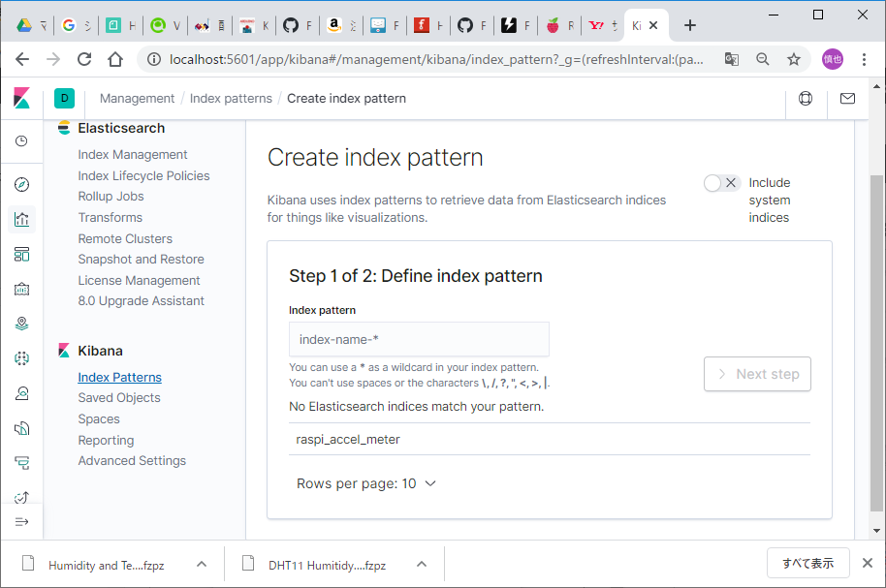The image size is (886, 588).
Task: Open the Chrome profile avatar
Action: pyautogui.click(x=833, y=59)
